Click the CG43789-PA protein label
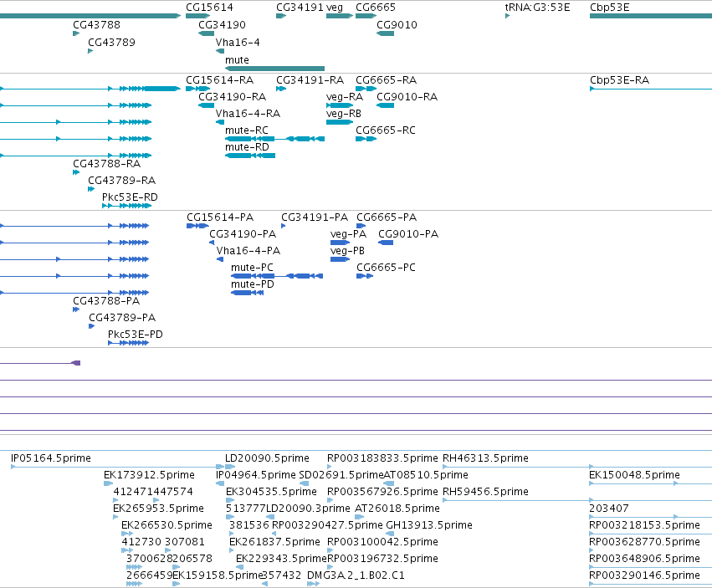The width and height of the screenshot is (712, 588). tap(122, 318)
